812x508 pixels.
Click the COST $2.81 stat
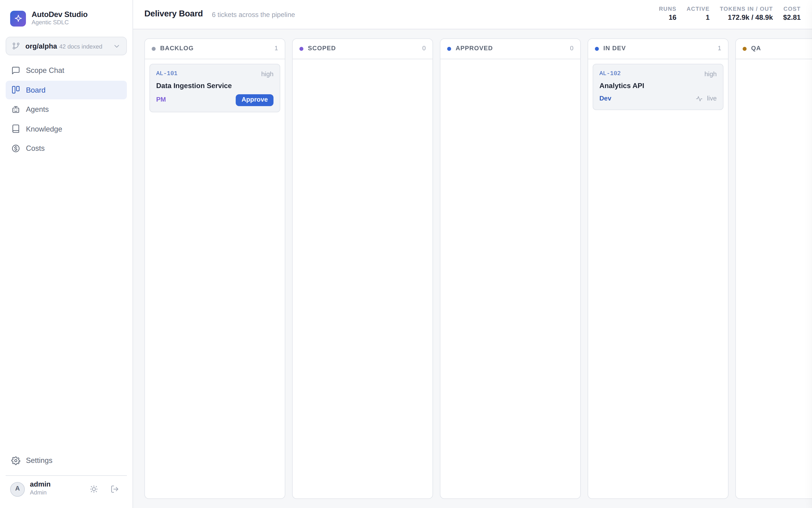click(792, 14)
